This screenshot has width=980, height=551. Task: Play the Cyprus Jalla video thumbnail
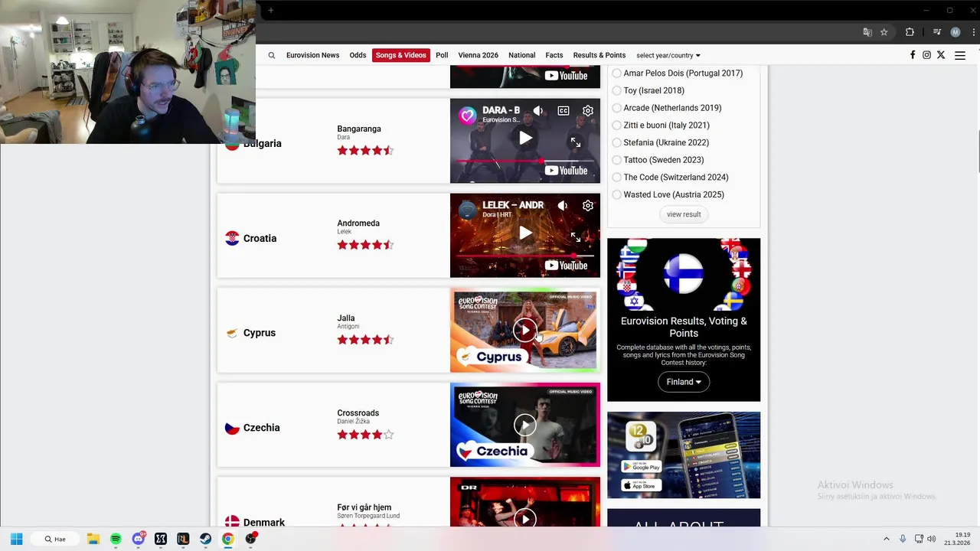point(525,330)
